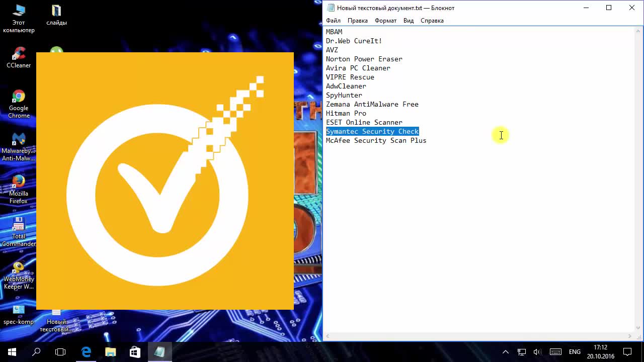The image size is (644, 362).
Task: Click the MBAM line in Notepad
Action: pyautogui.click(x=334, y=32)
